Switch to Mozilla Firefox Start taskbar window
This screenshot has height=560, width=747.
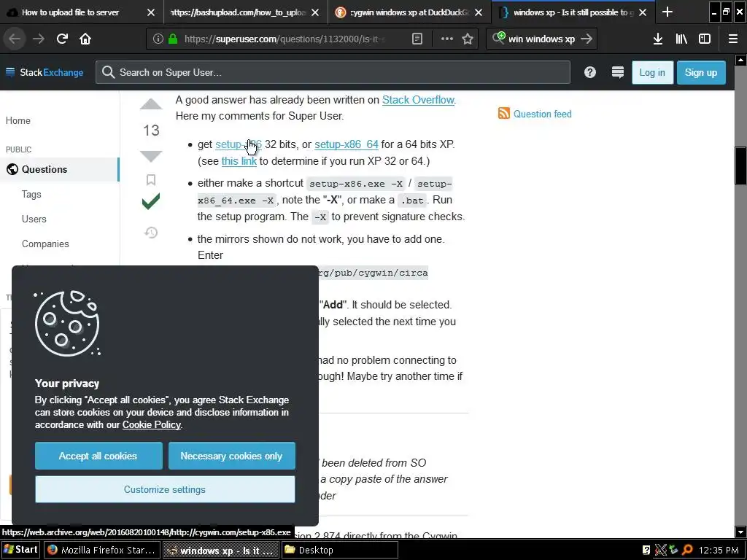coord(102,550)
